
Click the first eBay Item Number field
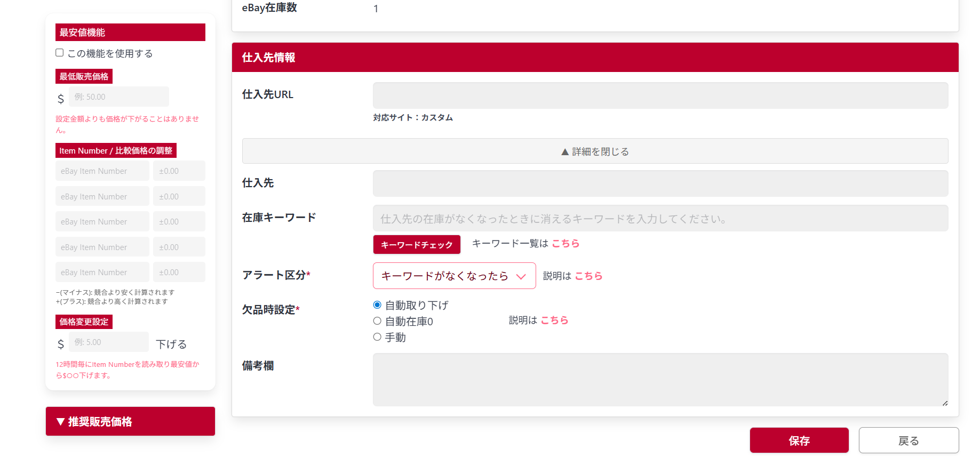click(102, 171)
